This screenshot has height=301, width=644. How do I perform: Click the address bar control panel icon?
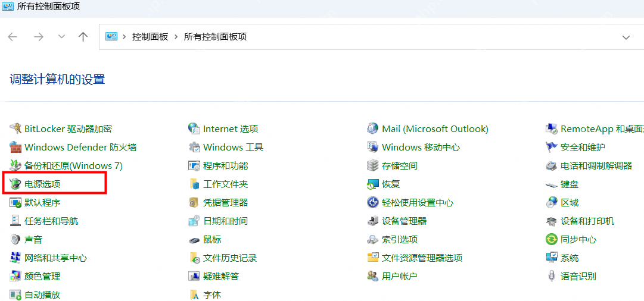pyautogui.click(x=111, y=37)
